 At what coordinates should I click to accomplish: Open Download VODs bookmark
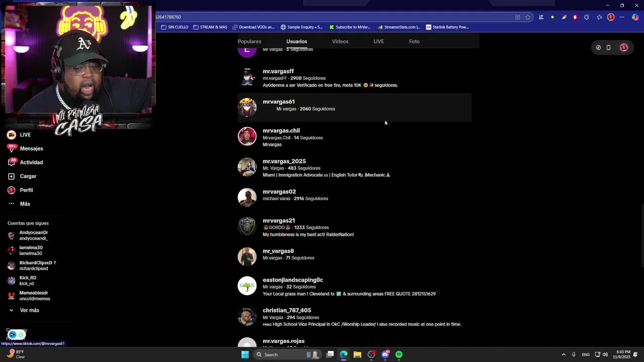click(x=253, y=27)
